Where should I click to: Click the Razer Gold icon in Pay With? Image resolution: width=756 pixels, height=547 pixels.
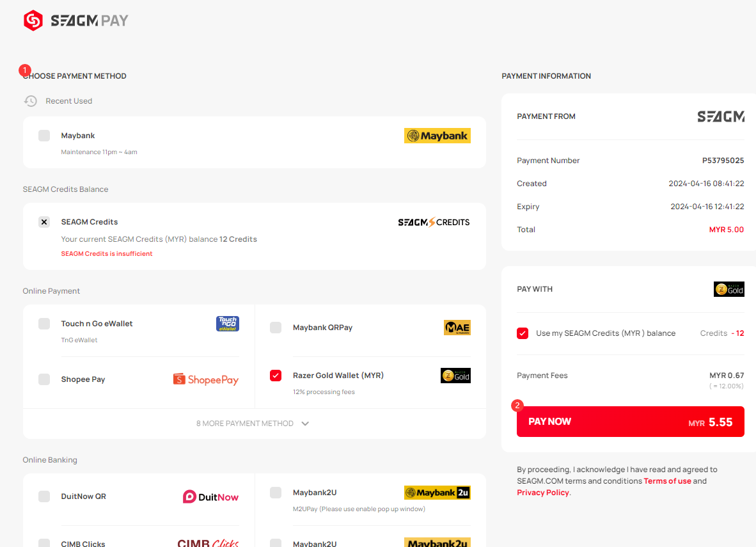tap(728, 289)
